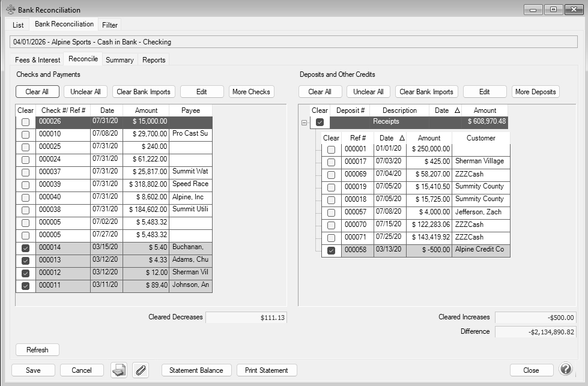Viewport: 588px width, 386px height.
Task: Uncheck the Clear box for check 000014
Action: click(x=25, y=249)
